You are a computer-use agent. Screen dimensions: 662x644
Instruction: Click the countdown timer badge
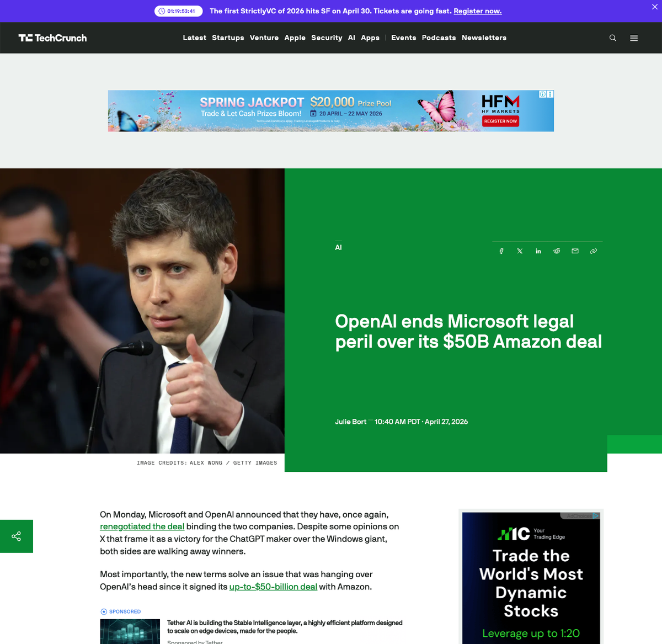179,11
